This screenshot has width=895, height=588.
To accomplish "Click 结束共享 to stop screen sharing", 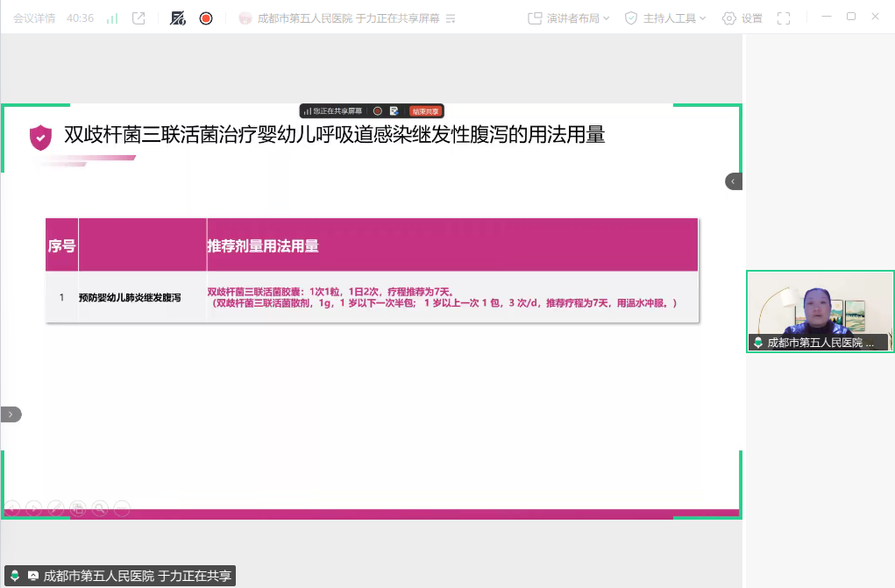I will click(x=426, y=110).
